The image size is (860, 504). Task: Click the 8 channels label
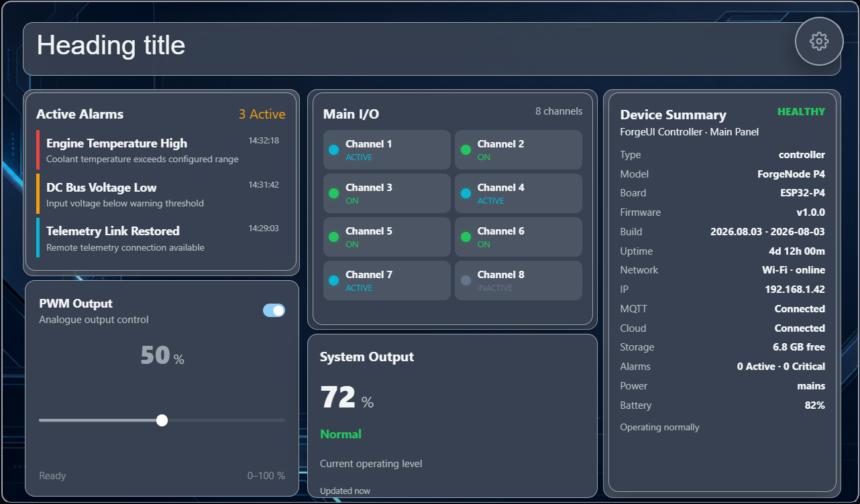559,111
